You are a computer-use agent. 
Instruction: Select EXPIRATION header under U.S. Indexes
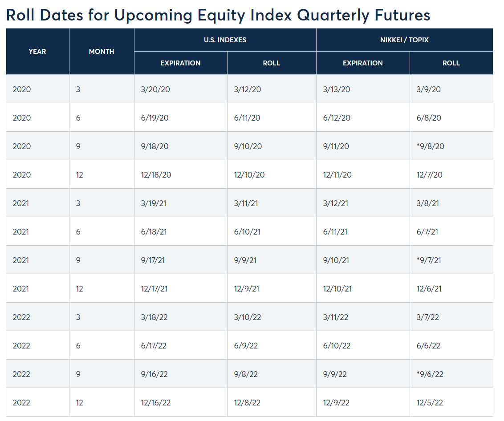tap(180, 63)
